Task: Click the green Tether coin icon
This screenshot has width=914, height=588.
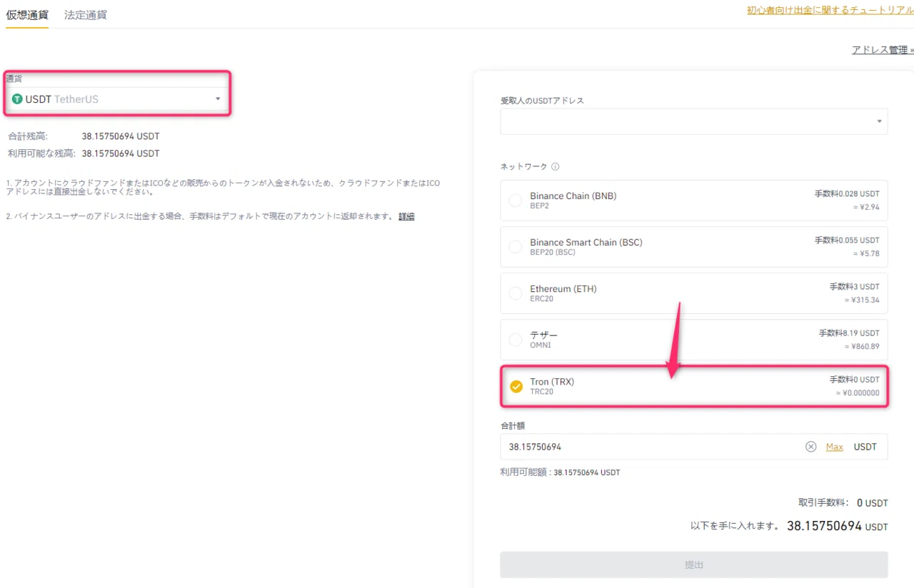Action: (17, 99)
